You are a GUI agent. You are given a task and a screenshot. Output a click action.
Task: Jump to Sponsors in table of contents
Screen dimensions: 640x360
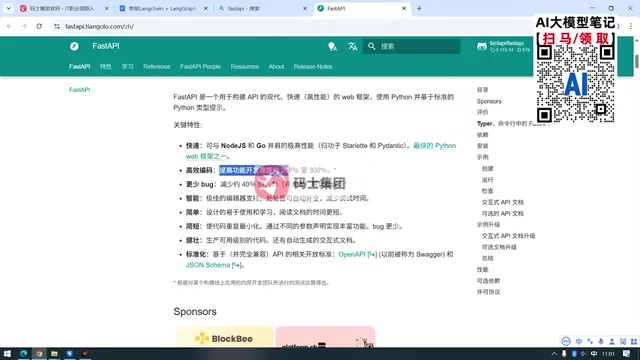489,101
